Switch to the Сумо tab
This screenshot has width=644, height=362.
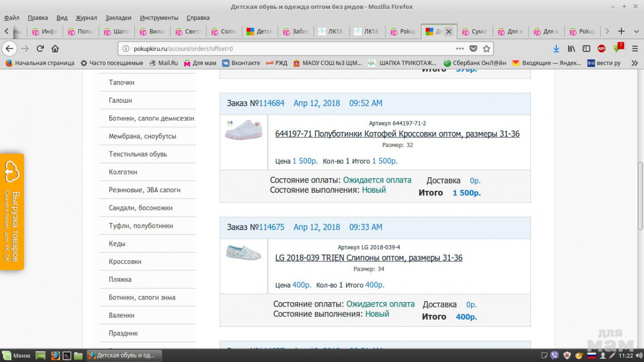click(x=474, y=31)
